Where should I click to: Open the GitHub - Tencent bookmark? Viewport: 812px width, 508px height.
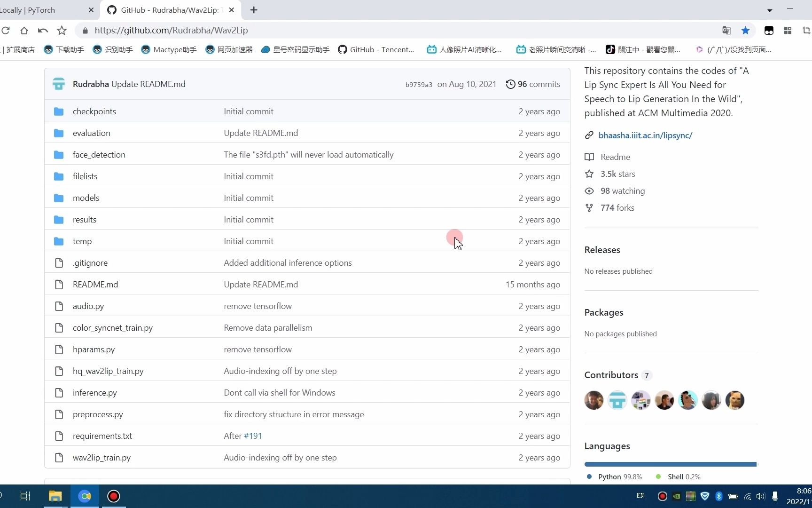point(376,50)
